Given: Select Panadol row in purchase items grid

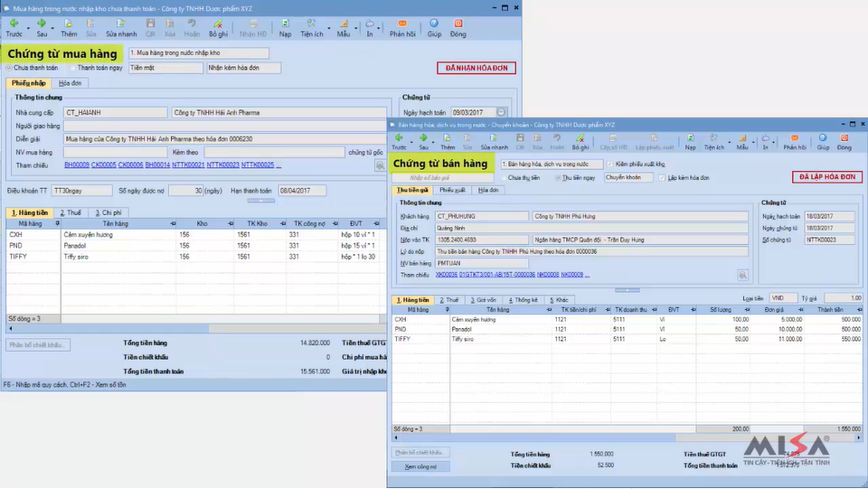Looking at the screenshot, I should coord(196,246).
